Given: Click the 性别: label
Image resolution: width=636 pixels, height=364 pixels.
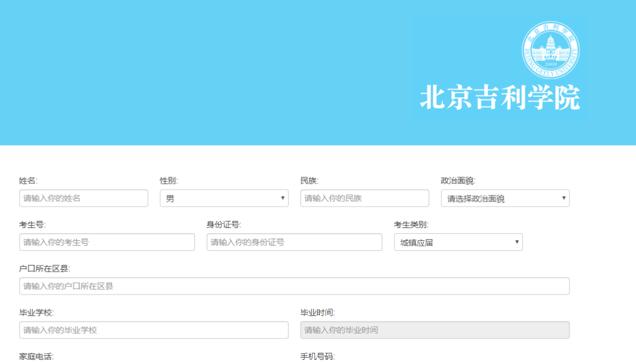Looking at the screenshot, I should click(x=169, y=181).
